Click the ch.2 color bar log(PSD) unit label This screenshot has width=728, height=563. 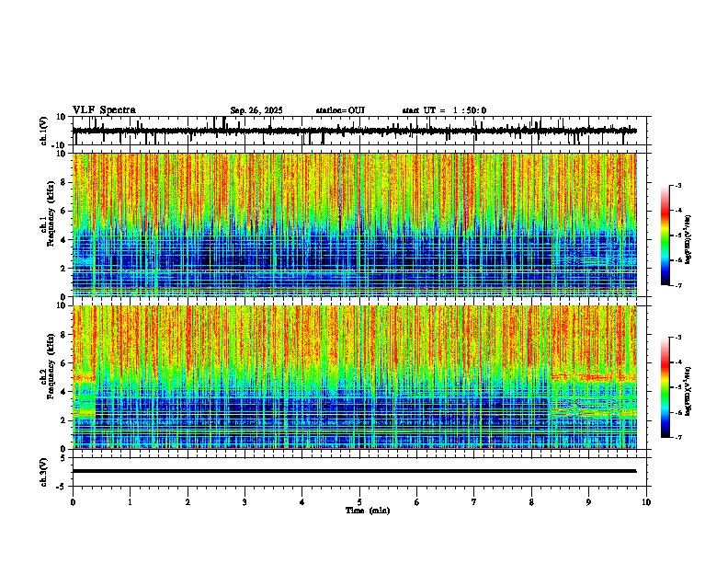[688, 391]
